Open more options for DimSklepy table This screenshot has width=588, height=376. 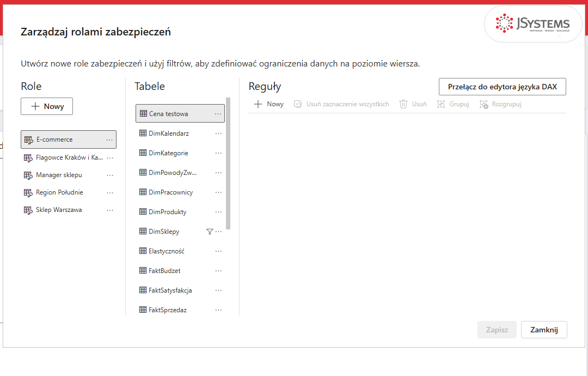(x=219, y=232)
